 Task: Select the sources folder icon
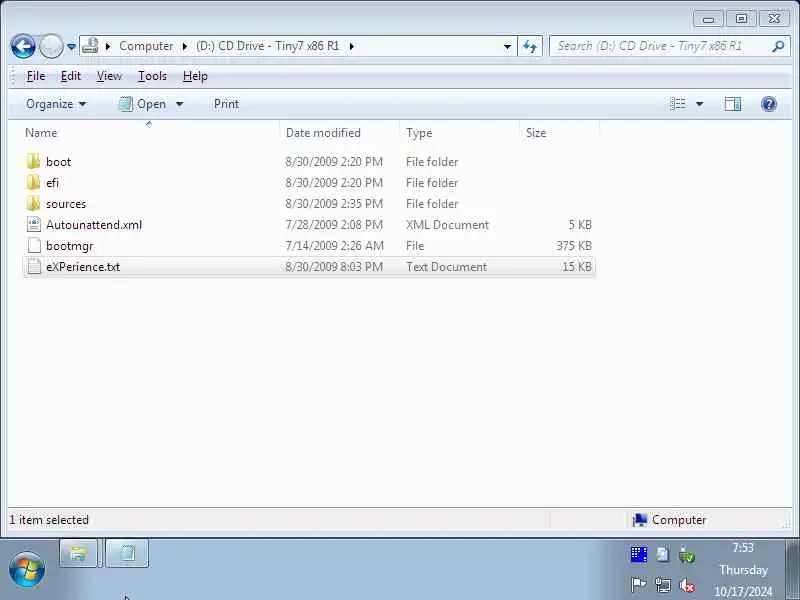(34, 204)
